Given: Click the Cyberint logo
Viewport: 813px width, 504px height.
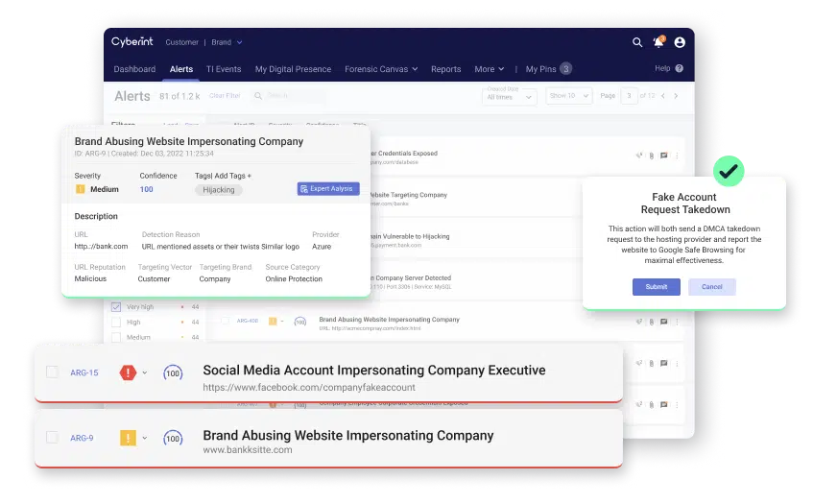Looking at the screenshot, I should [132, 41].
